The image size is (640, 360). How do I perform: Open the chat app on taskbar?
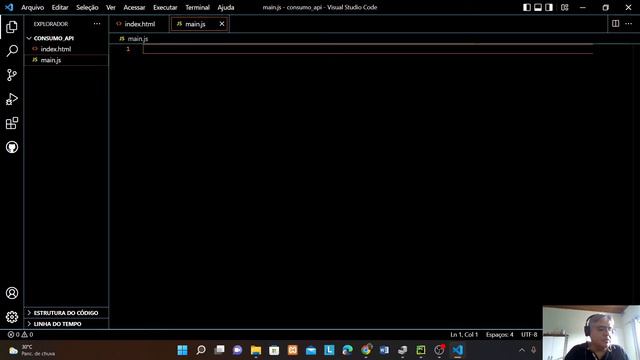pyautogui.click(x=238, y=350)
